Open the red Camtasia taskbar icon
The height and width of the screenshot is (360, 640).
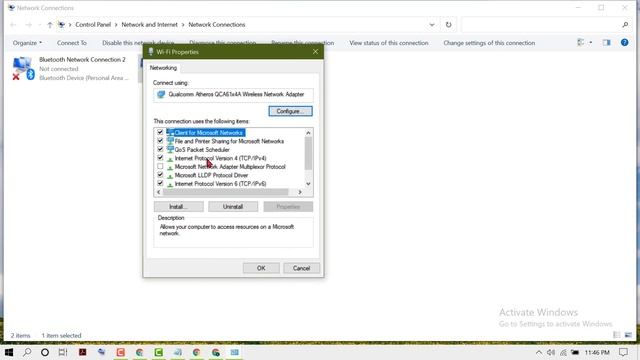(x=120, y=352)
